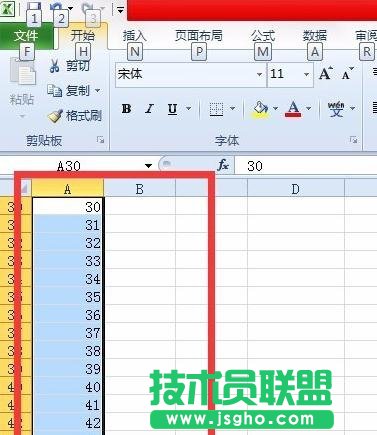Switch to the 插入 Insert tab

click(x=134, y=36)
